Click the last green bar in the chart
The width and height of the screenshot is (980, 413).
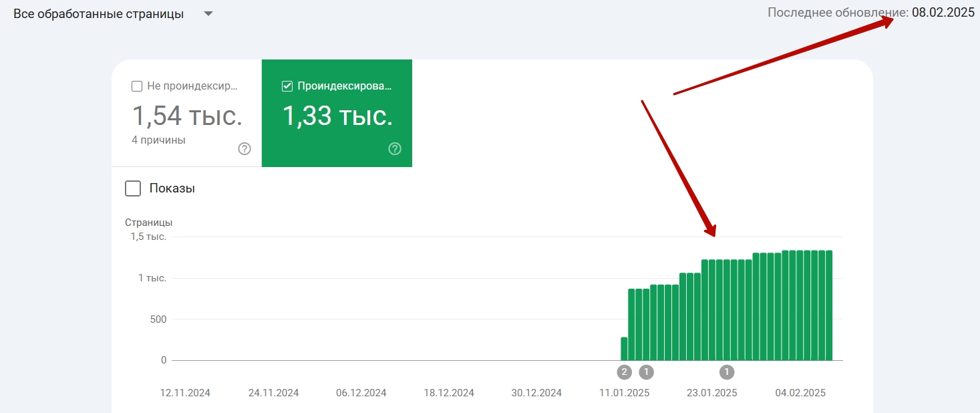coord(829,305)
